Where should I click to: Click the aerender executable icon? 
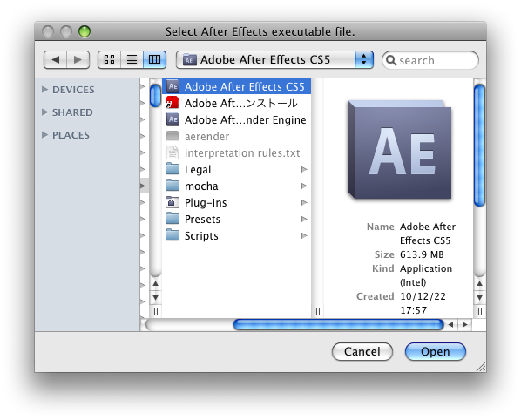pos(173,136)
